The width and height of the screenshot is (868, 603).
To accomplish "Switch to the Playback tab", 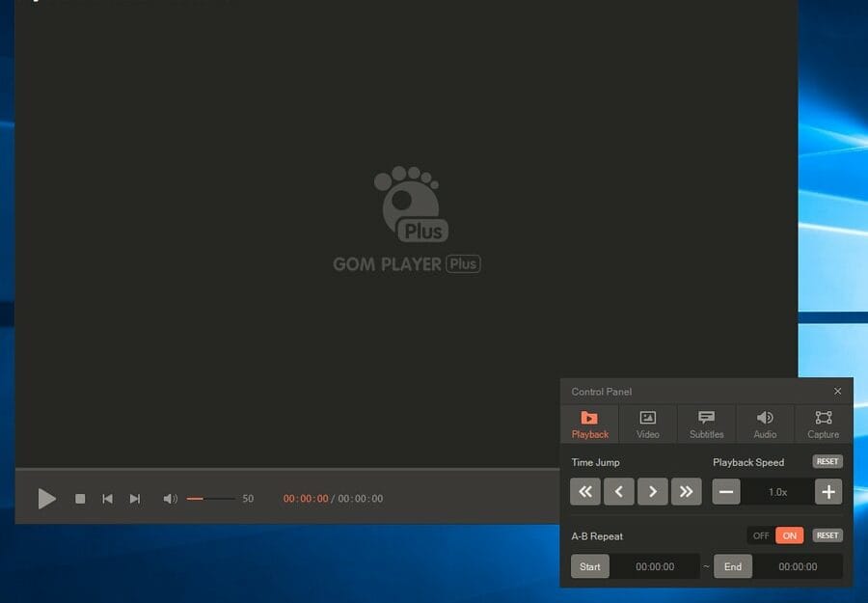I will (x=589, y=425).
